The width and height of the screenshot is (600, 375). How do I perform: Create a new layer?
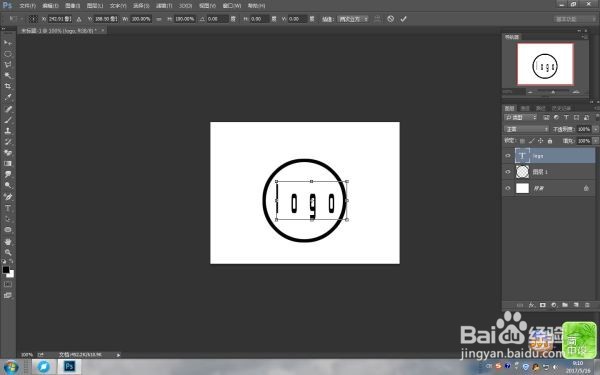576,305
